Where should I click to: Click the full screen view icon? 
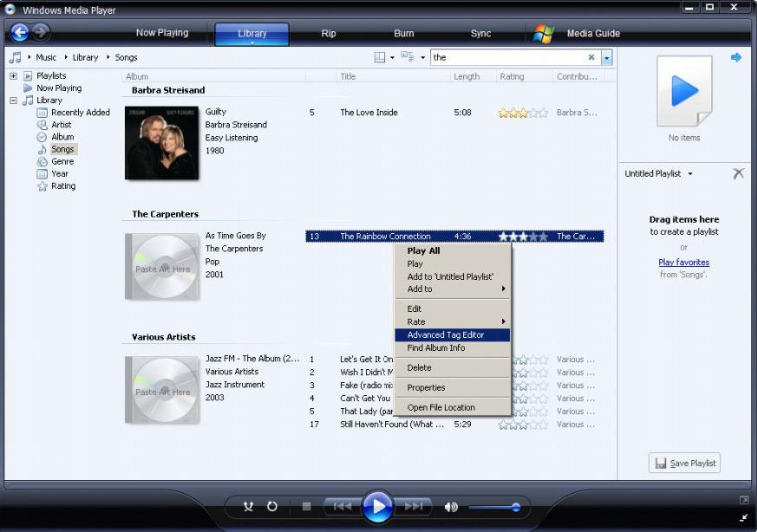744,501
